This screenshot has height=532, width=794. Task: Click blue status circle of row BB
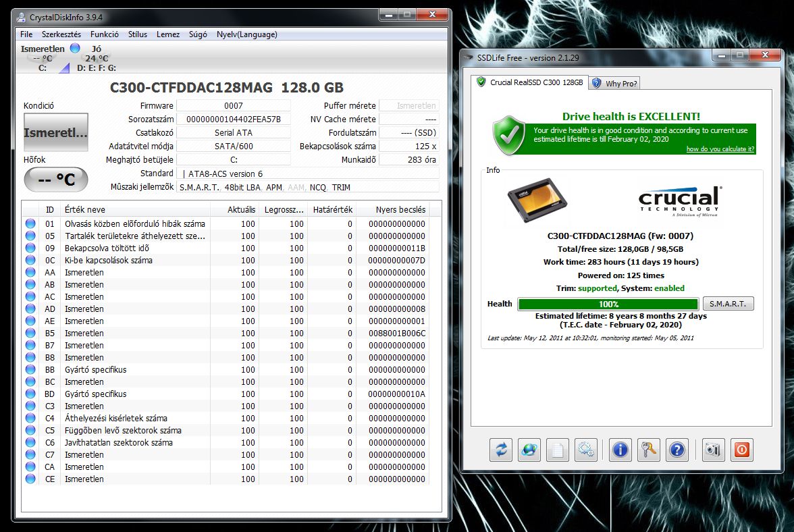click(30, 369)
